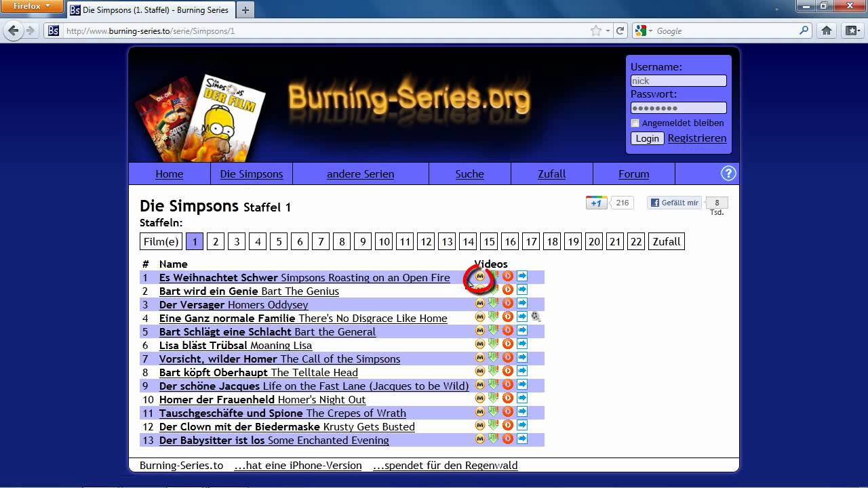Image resolution: width=868 pixels, height=488 pixels.
Task: Open the Home menu item
Action: (169, 174)
